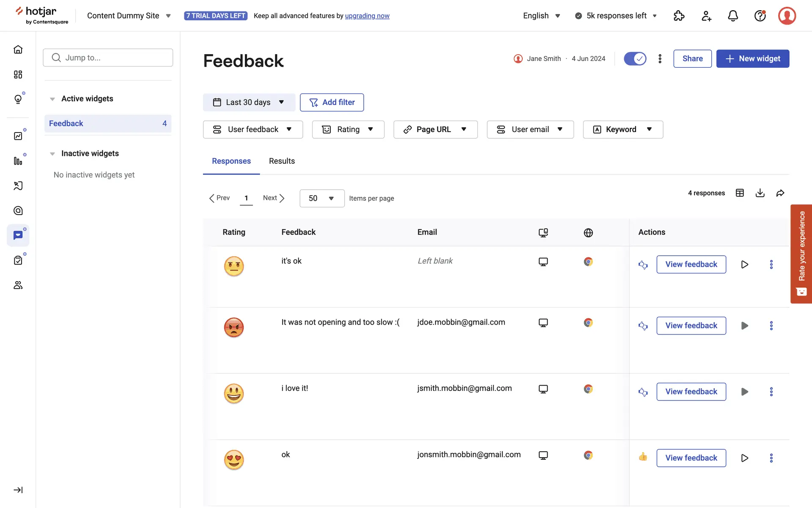
Task: Open the Rating filter dropdown
Action: pos(348,130)
